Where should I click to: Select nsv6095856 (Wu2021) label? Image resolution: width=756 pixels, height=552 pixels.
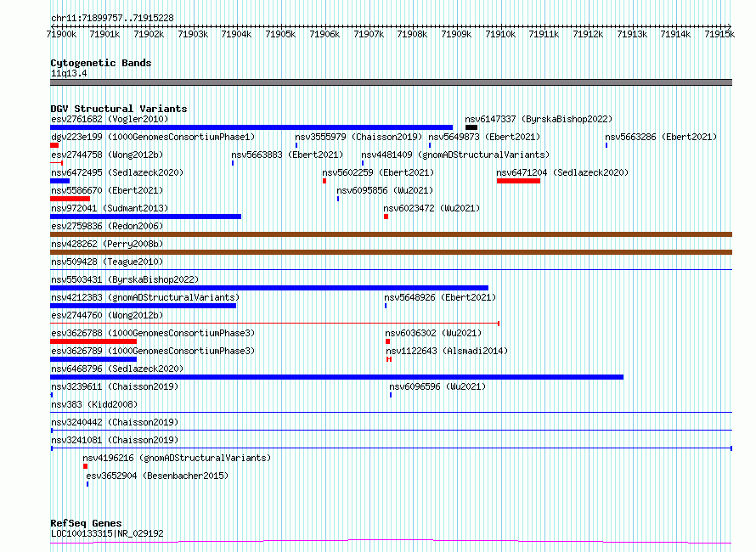point(386,190)
